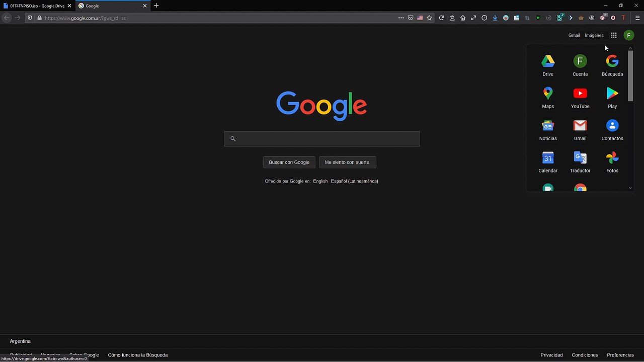Open the page actions three-dot menu
This screenshot has width=644, height=362.
point(401,18)
